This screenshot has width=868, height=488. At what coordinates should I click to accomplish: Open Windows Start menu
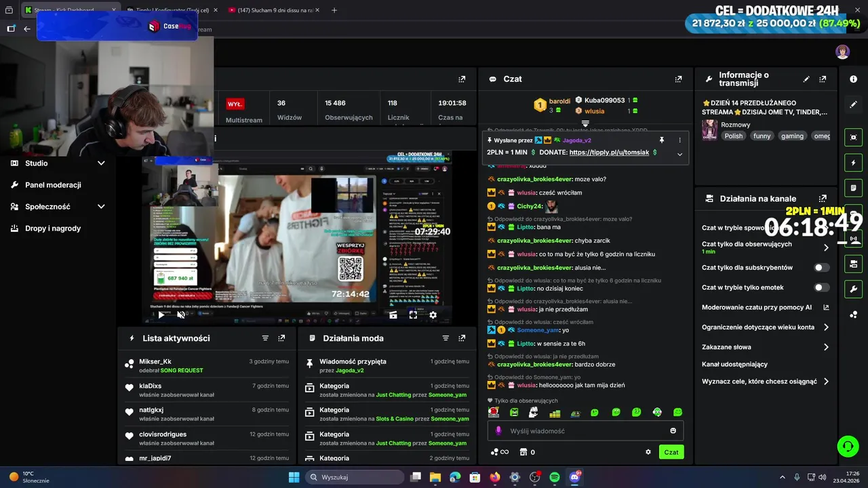point(294,477)
